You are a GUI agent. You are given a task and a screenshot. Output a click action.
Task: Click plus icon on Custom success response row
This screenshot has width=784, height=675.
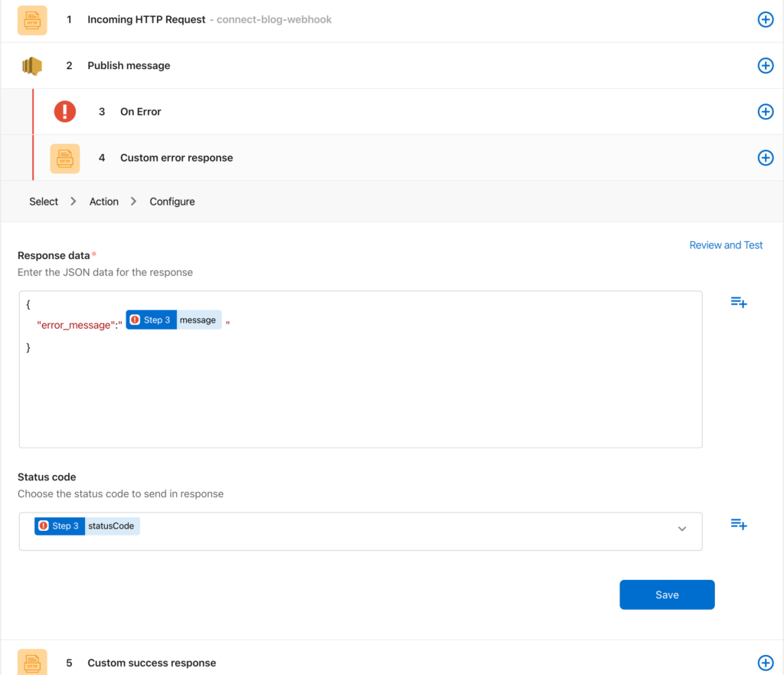[x=765, y=663]
